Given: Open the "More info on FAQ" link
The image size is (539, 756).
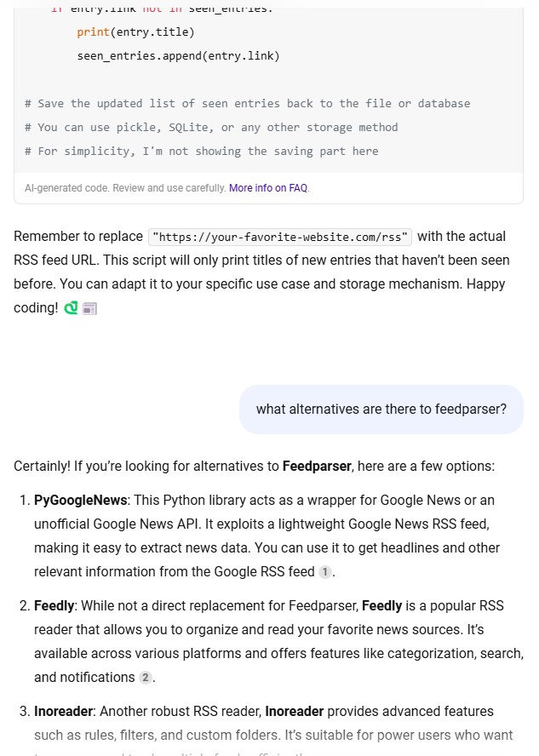Looking at the screenshot, I should tap(268, 188).
